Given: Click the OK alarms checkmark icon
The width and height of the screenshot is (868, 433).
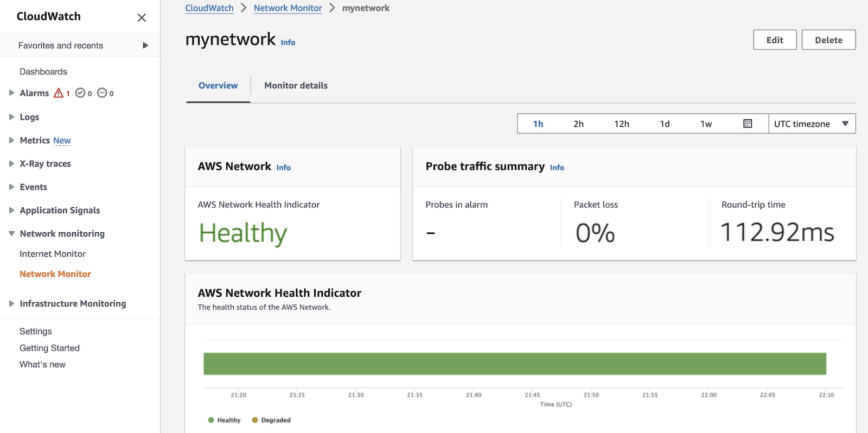Looking at the screenshot, I should tap(80, 93).
